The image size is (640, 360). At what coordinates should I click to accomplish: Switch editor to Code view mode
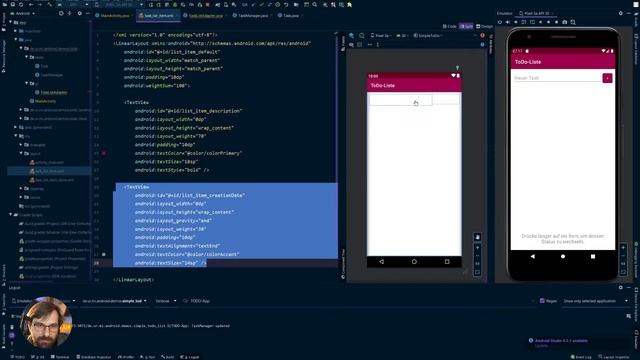click(x=450, y=26)
